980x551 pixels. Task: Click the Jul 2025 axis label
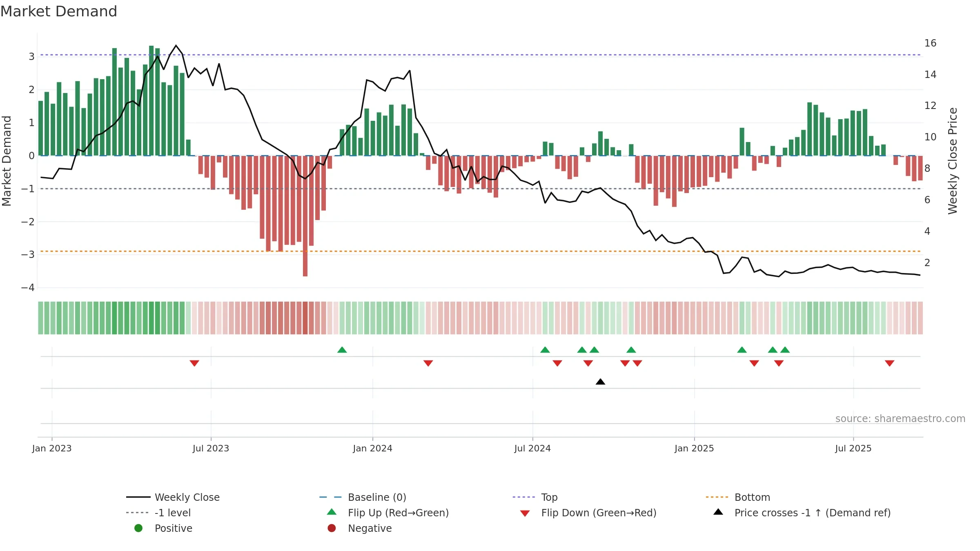coord(853,449)
